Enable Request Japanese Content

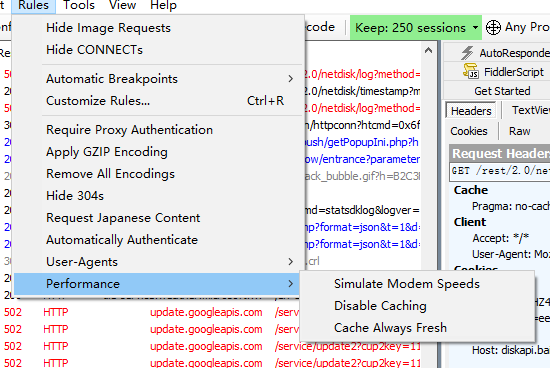[x=158, y=218]
